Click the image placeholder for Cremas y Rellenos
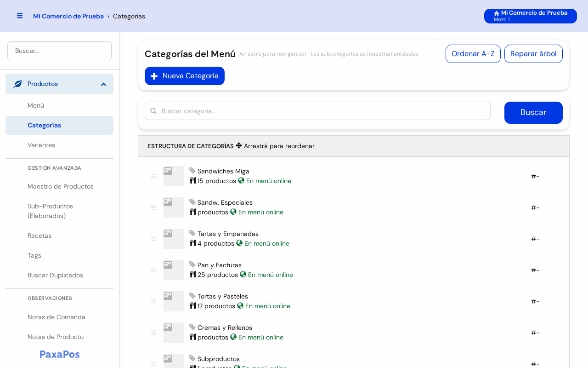The height and width of the screenshot is (368, 588). point(174,333)
